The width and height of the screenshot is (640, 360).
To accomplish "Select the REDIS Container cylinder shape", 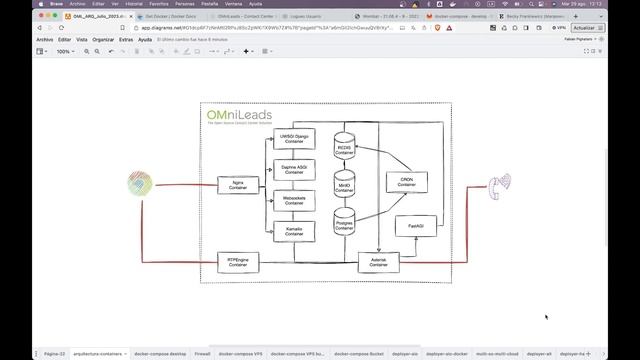I will coord(344,146).
